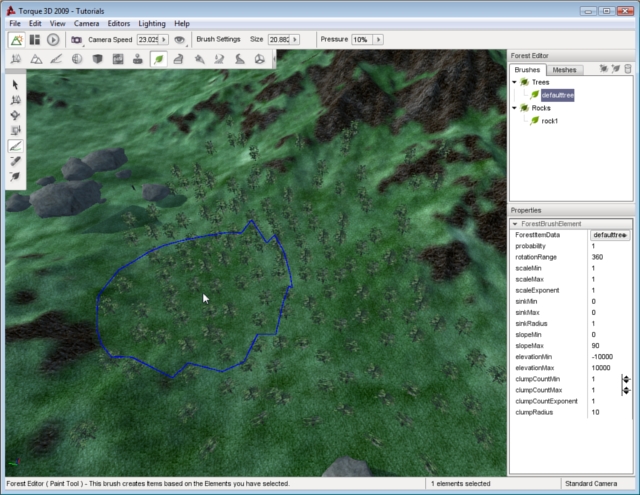
Task: Collapse the Trees brush group
Action: (x=514, y=82)
